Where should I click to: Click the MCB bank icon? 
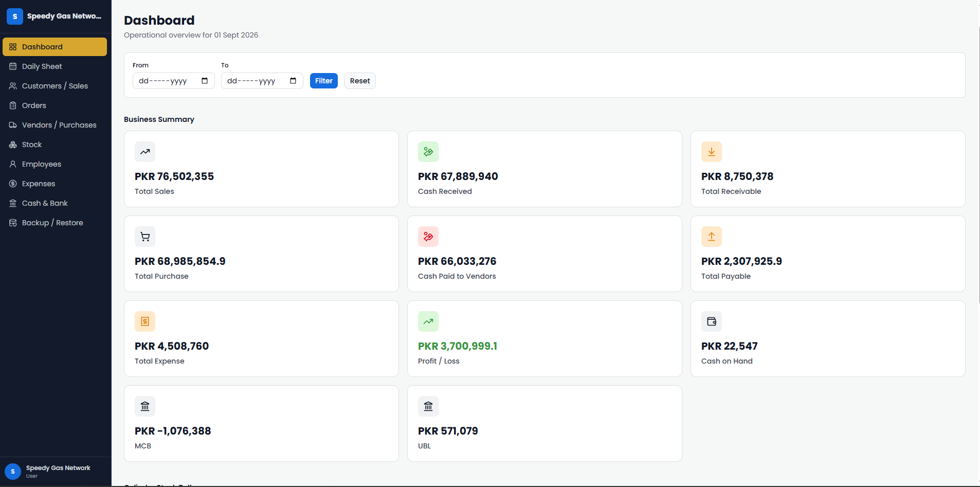click(x=145, y=406)
